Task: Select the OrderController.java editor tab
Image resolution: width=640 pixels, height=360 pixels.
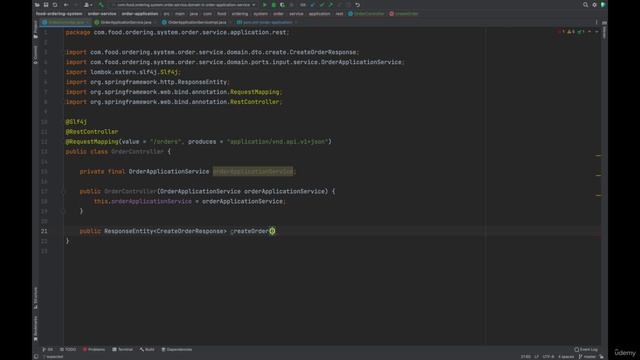Action: click(65, 22)
